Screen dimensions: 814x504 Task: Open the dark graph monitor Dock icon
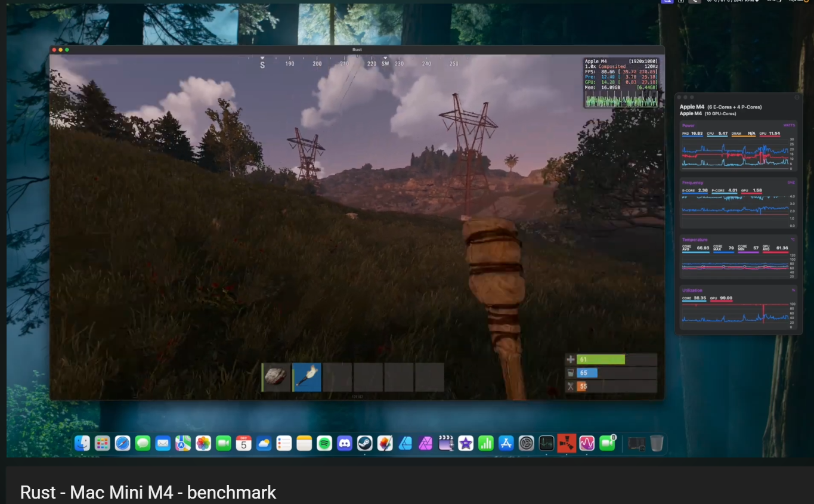pyautogui.click(x=546, y=443)
